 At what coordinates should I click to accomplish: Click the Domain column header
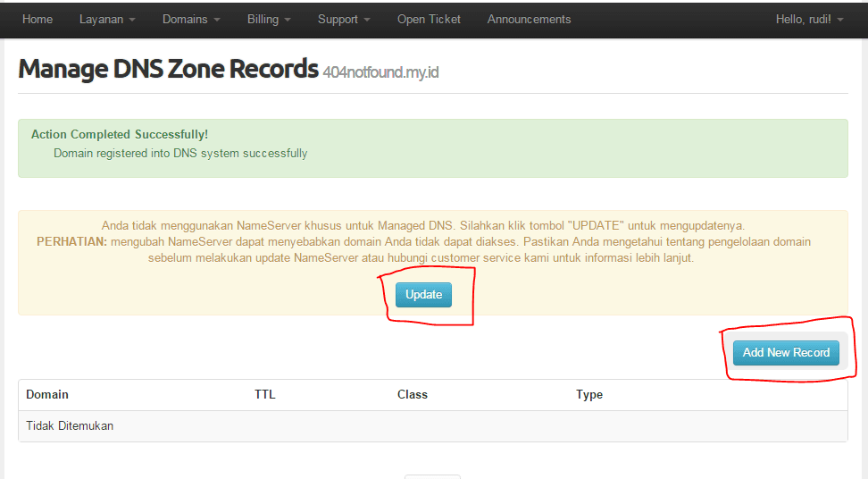click(47, 395)
